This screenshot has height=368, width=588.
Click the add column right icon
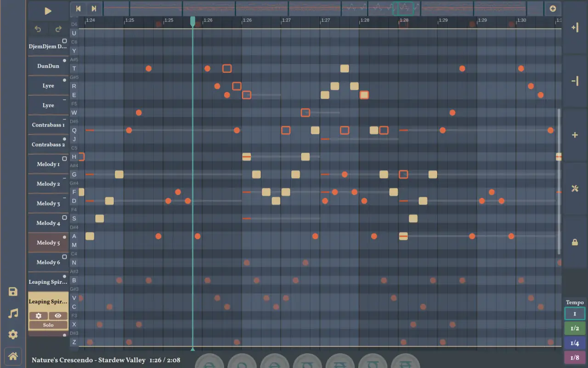575,28
